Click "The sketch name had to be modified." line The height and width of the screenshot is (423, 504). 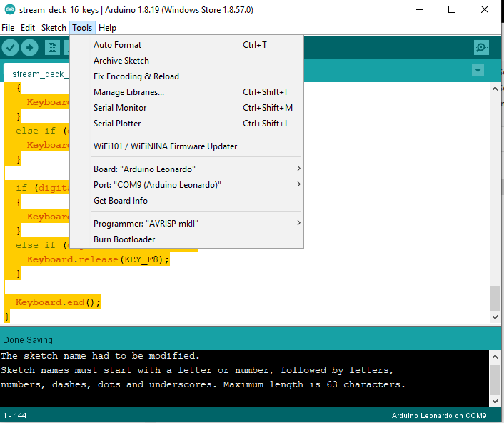[100, 356]
